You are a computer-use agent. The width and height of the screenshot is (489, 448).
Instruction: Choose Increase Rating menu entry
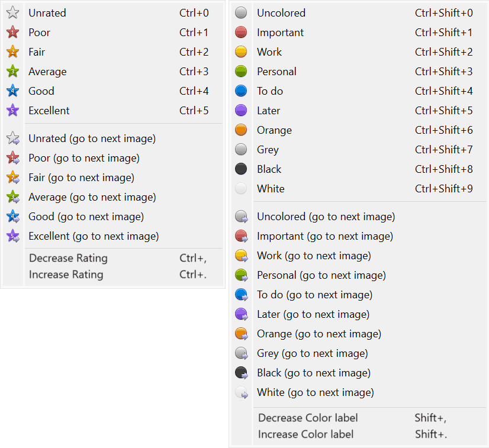tap(66, 275)
